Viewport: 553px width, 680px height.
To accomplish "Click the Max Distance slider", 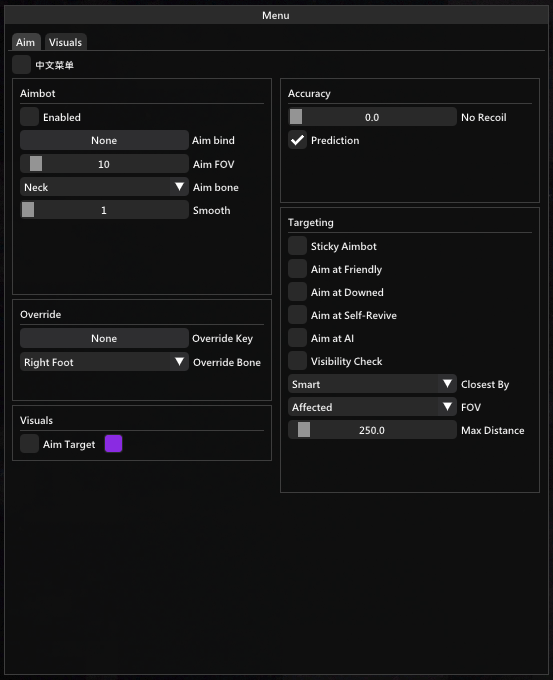I will pos(372,430).
